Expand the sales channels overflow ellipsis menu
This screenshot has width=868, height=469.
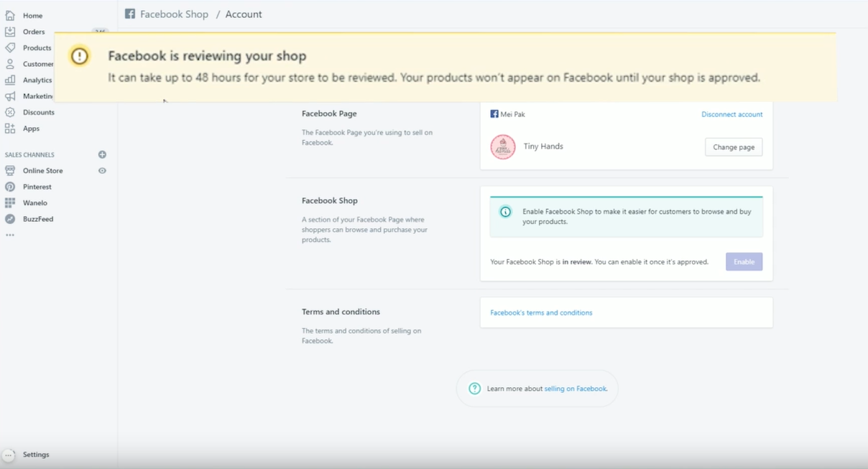pyautogui.click(x=9, y=235)
